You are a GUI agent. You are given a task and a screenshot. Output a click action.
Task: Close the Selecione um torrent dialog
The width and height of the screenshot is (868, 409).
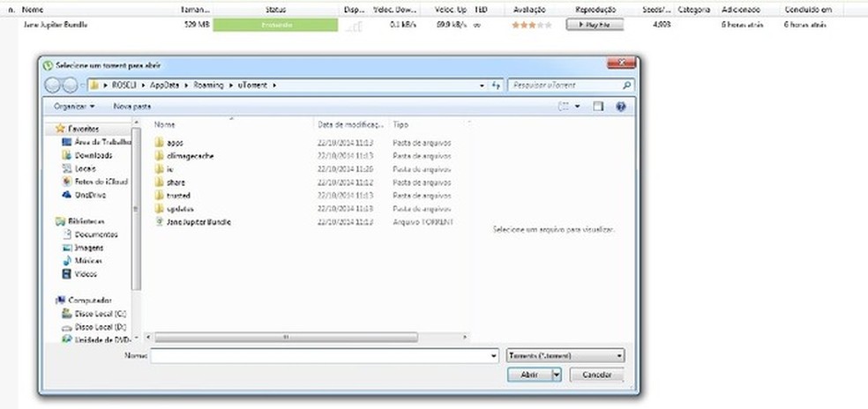coord(621,63)
